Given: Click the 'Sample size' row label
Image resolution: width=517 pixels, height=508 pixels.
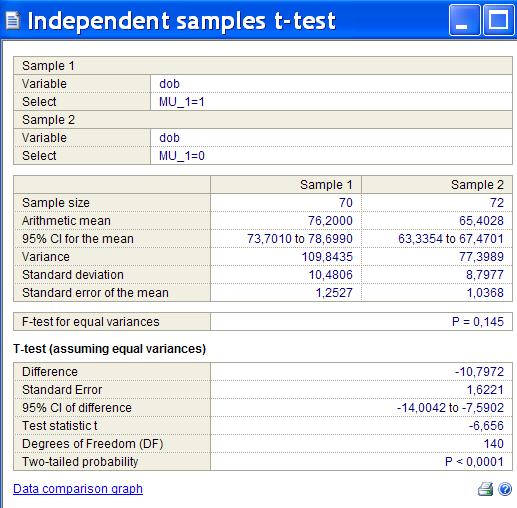Looking at the screenshot, I should [x=56, y=203].
